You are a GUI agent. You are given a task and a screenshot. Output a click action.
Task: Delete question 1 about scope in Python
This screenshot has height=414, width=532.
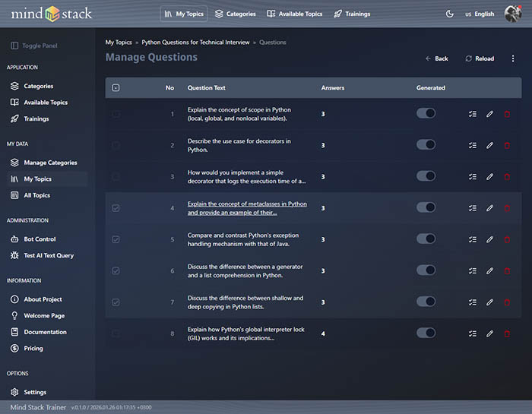[x=507, y=114]
